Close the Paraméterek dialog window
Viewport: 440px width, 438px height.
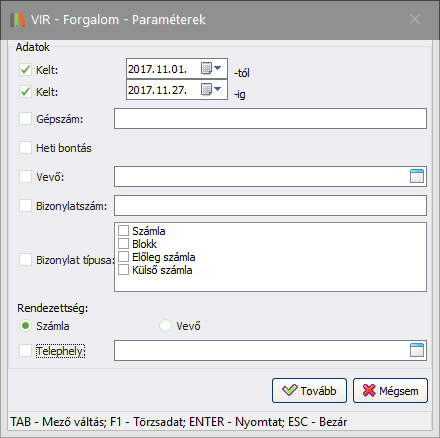click(x=415, y=19)
